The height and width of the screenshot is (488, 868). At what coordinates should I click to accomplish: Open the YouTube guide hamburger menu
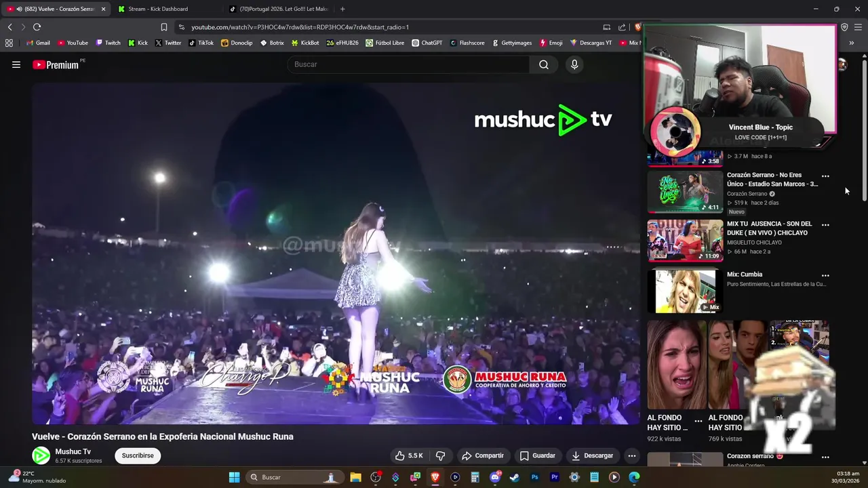pyautogui.click(x=16, y=64)
